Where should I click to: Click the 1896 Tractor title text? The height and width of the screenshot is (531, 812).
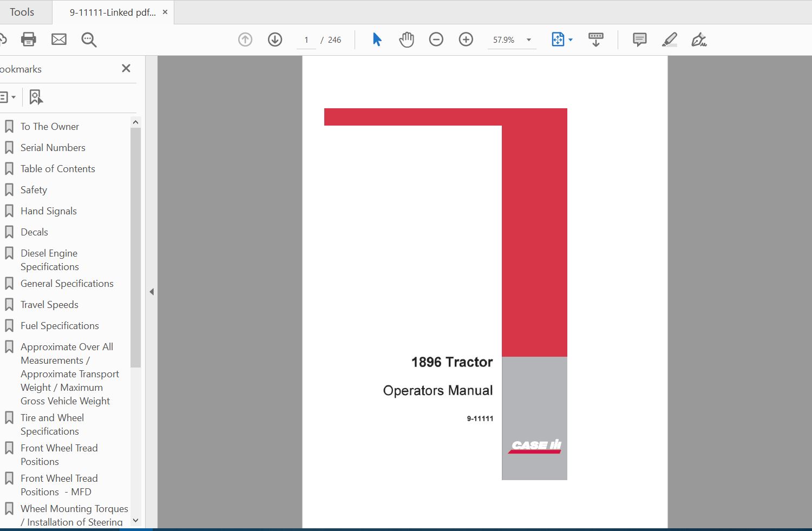(x=452, y=362)
